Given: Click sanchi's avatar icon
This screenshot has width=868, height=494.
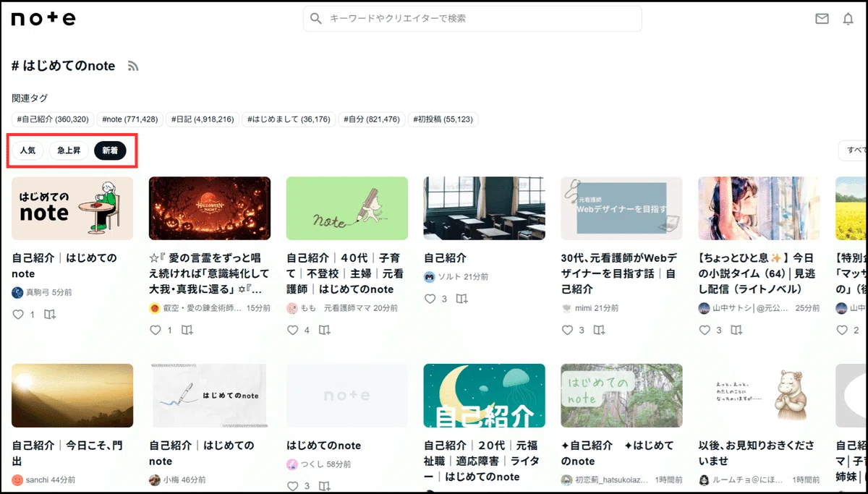Looking at the screenshot, I should pos(17,480).
